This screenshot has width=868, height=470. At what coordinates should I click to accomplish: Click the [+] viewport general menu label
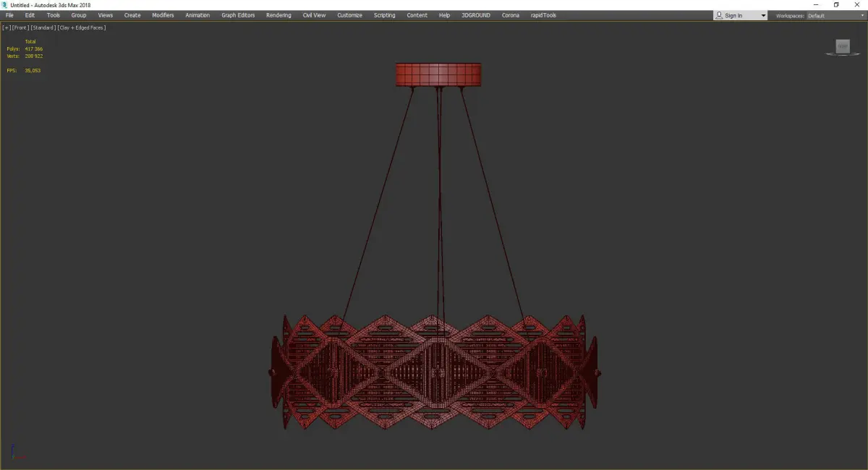pos(7,27)
